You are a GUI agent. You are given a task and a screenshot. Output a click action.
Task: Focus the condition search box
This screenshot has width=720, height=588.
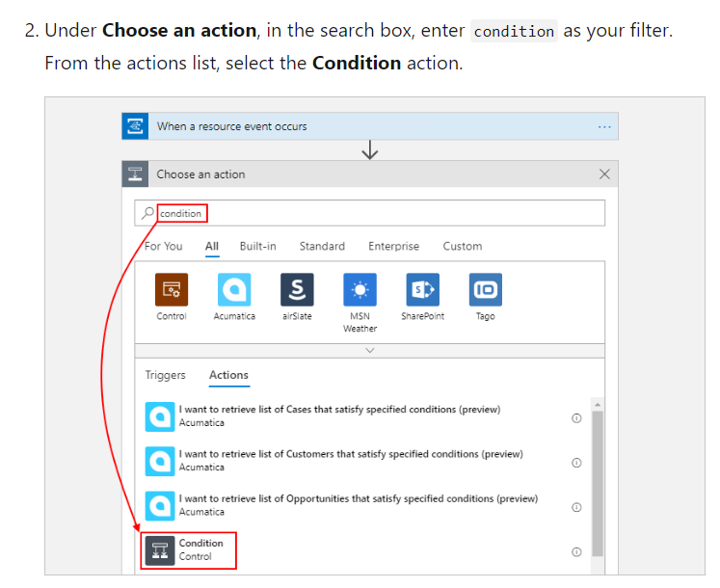click(370, 213)
